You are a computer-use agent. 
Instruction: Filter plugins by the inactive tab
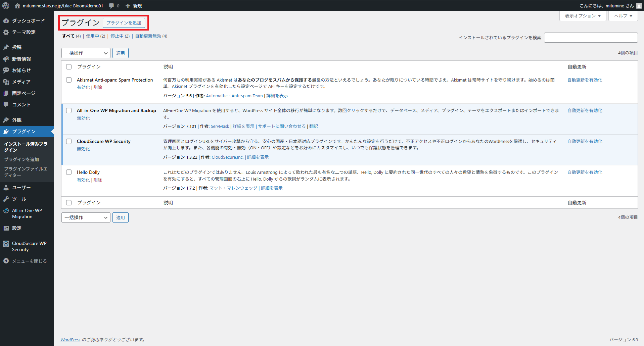pos(117,36)
